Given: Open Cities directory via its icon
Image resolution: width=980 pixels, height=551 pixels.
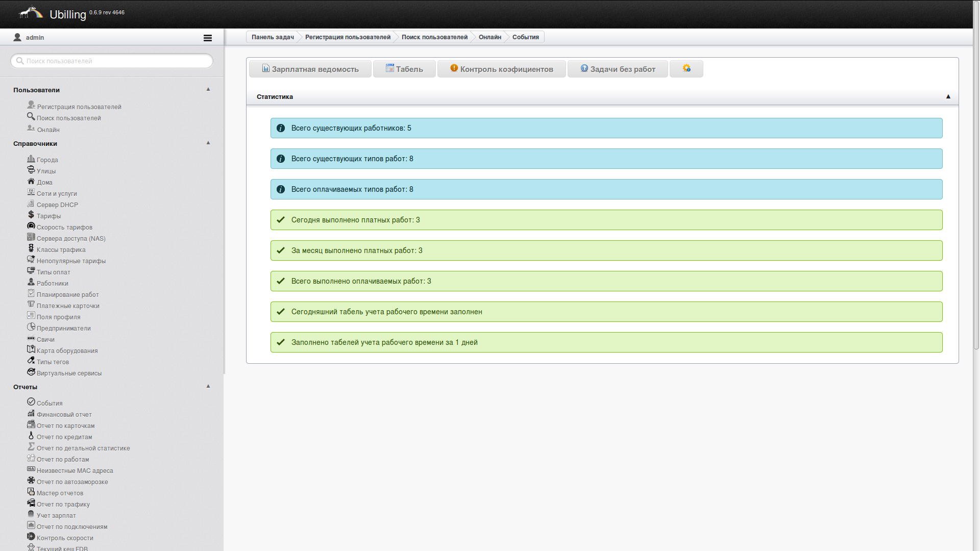Looking at the screenshot, I should coord(31,159).
